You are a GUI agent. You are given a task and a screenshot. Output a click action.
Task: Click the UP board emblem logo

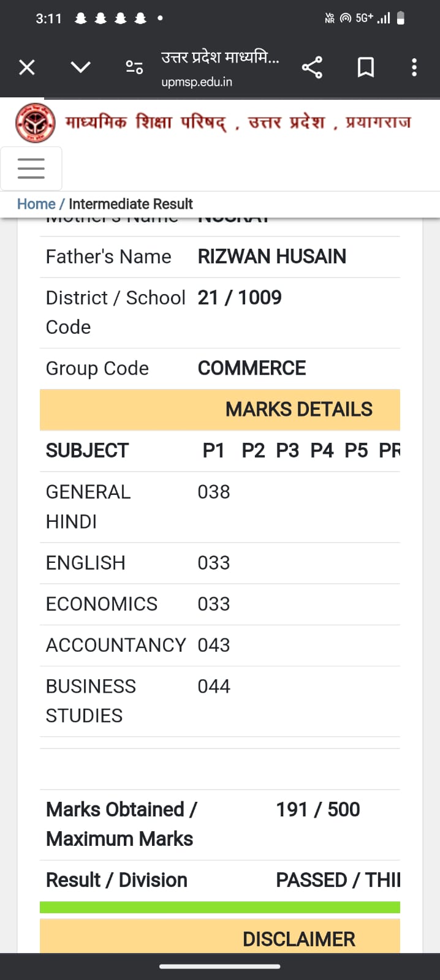tap(36, 123)
